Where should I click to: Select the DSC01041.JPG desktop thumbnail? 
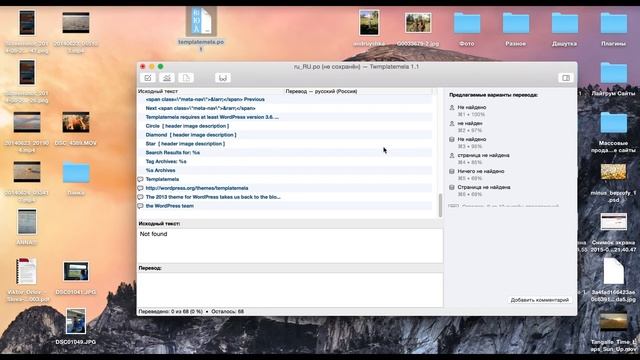76,272
